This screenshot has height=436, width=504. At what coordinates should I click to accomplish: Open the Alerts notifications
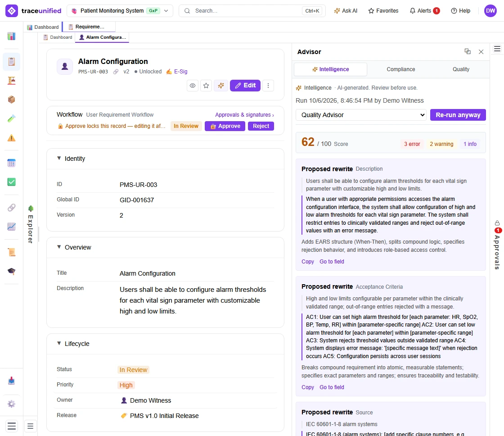tap(425, 11)
